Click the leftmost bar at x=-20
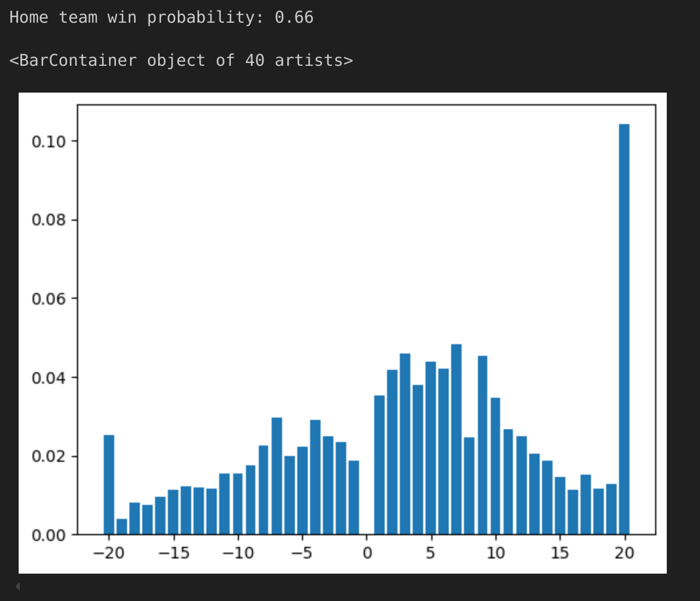The image size is (700, 601). click(x=109, y=485)
